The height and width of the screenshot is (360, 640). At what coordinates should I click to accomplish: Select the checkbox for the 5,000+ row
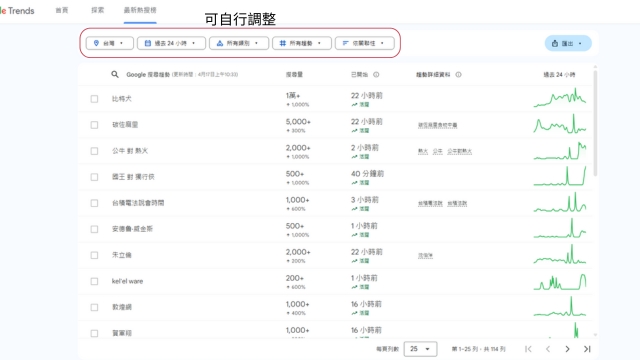94,125
